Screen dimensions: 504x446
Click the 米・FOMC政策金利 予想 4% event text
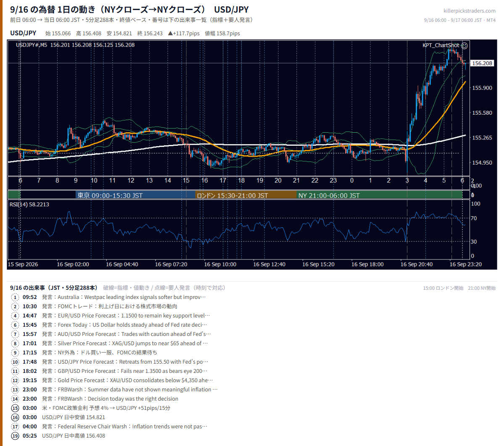(x=106, y=408)
